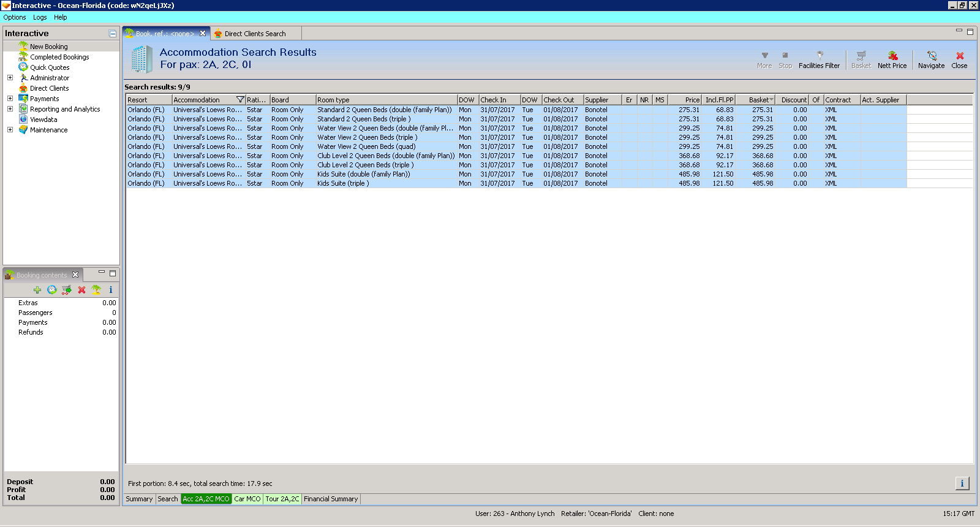
Task: Click the New Booking palm tree icon
Action: pyautogui.click(x=23, y=46)
